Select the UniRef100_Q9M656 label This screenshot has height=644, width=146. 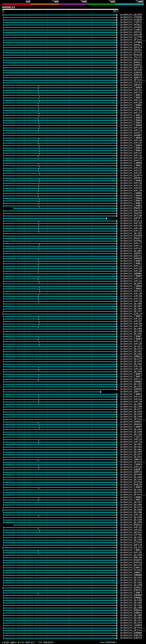[131, 259]
